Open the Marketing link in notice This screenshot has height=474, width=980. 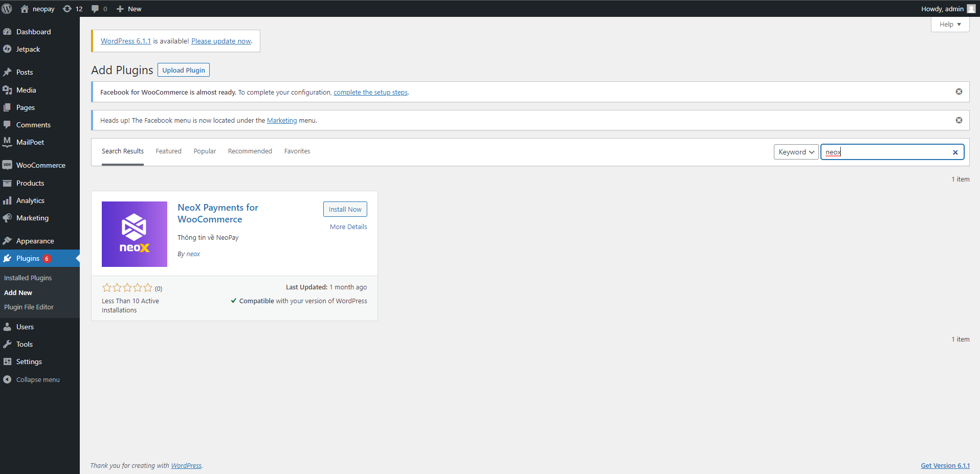tap(282, 121)
